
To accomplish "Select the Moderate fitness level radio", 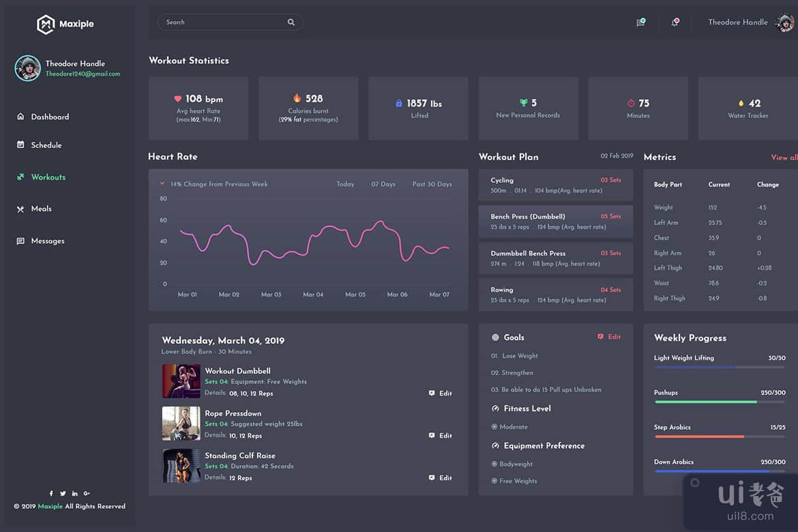I will point(494,427).
